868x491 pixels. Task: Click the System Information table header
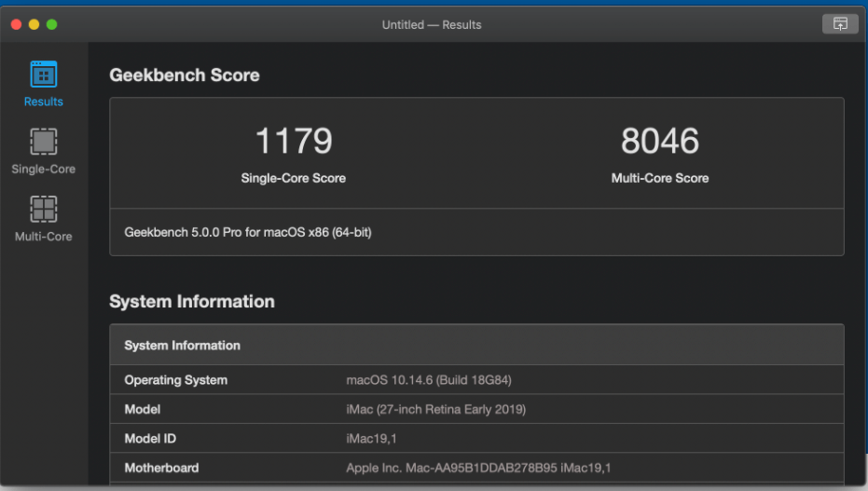pos(476,345)
